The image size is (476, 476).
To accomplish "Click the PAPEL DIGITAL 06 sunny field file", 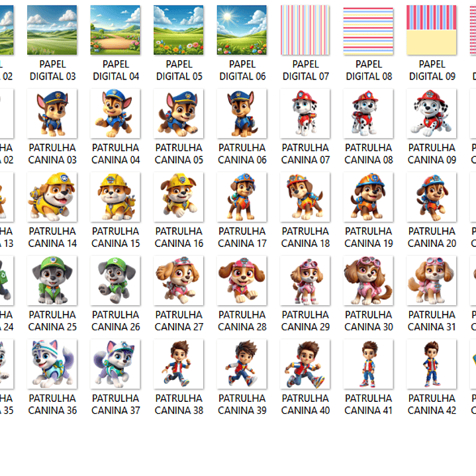I will [242, 30].
